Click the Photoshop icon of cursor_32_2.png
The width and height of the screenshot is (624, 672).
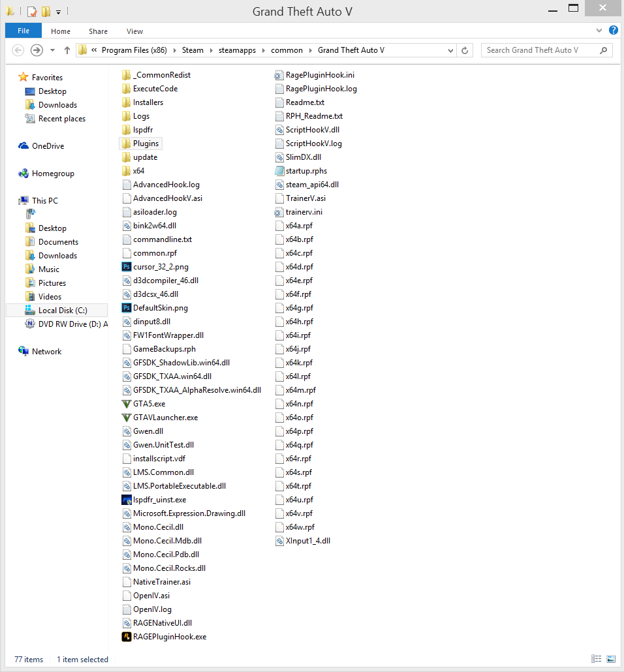[x=127, y=267]
